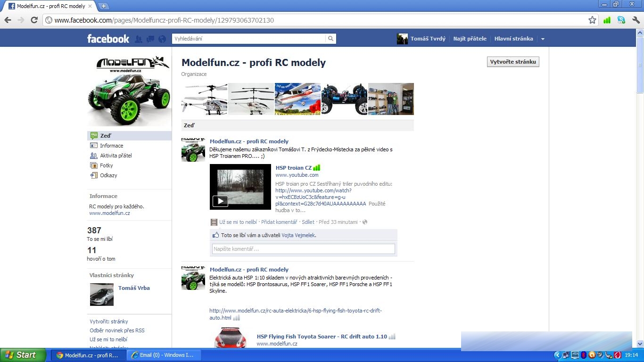Click the page scrollbar down arrow
The height and width of the screenshot is (362, 644).
click(640, 344)
